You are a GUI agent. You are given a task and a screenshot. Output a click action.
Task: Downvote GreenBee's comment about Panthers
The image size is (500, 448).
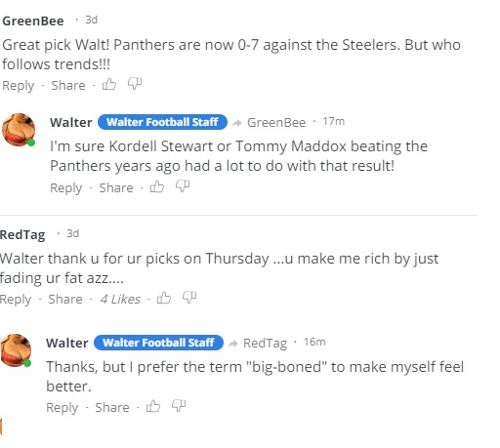135,84
